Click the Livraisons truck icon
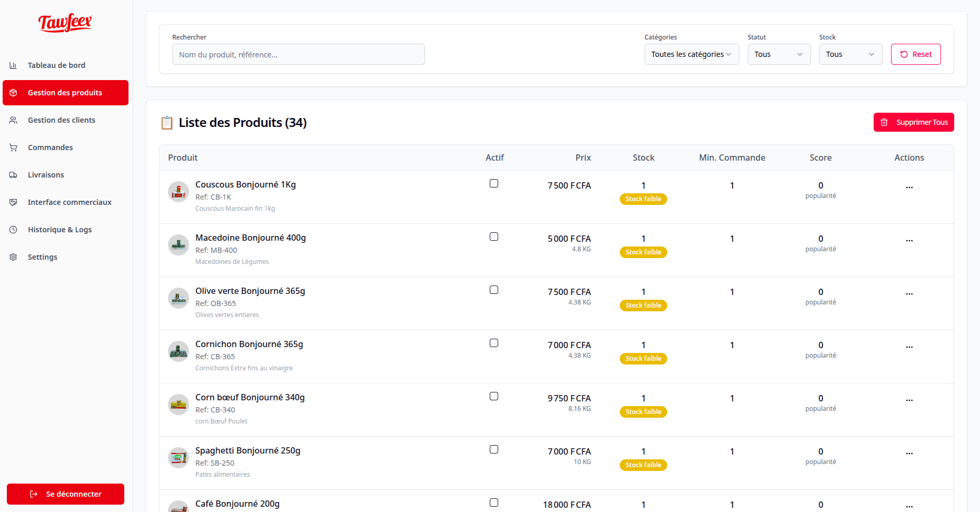The height and width of the screenshot is (512, 980). (x=13, y=175)
